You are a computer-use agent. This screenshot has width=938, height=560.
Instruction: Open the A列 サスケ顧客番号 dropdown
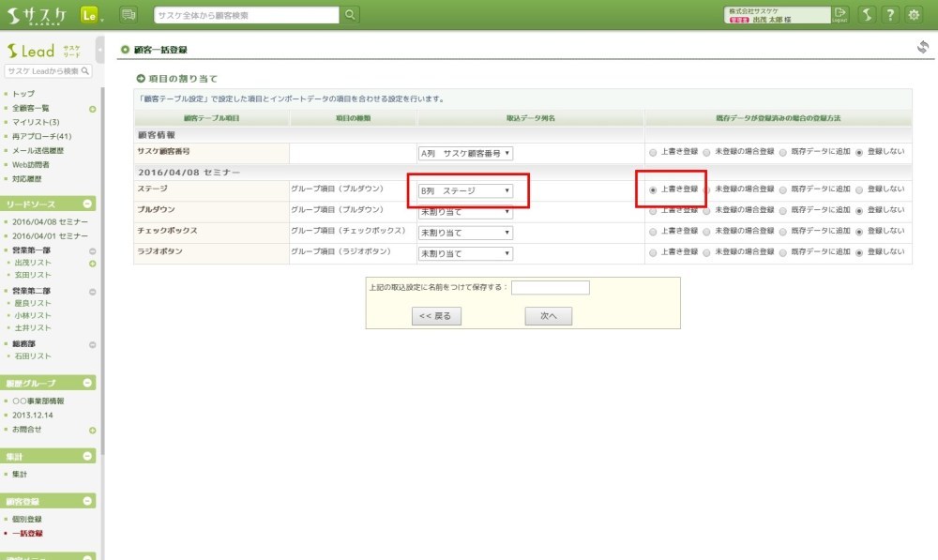465,153
